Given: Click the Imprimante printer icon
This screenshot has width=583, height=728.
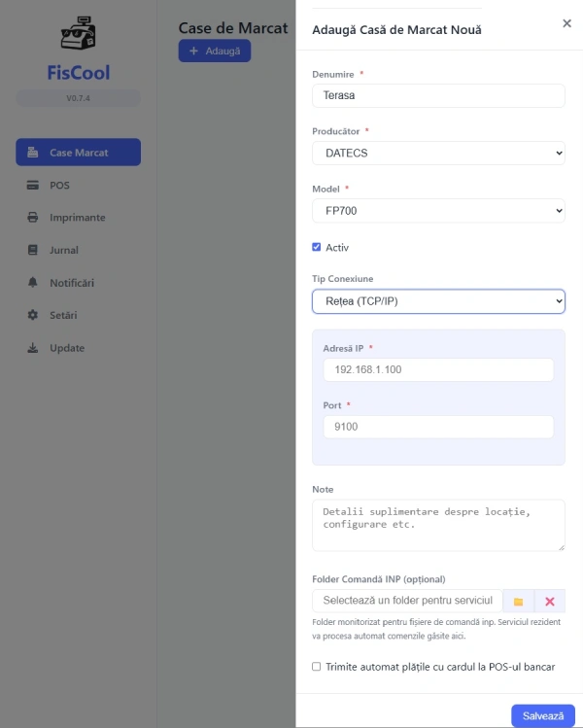Looking at the screenshot, I should tap(32, 218).
